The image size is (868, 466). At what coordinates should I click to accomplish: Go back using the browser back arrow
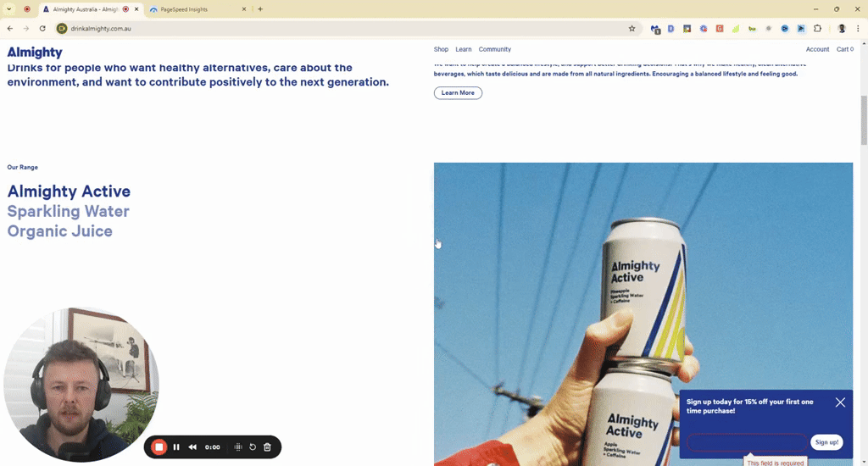[x=10, y=28]
